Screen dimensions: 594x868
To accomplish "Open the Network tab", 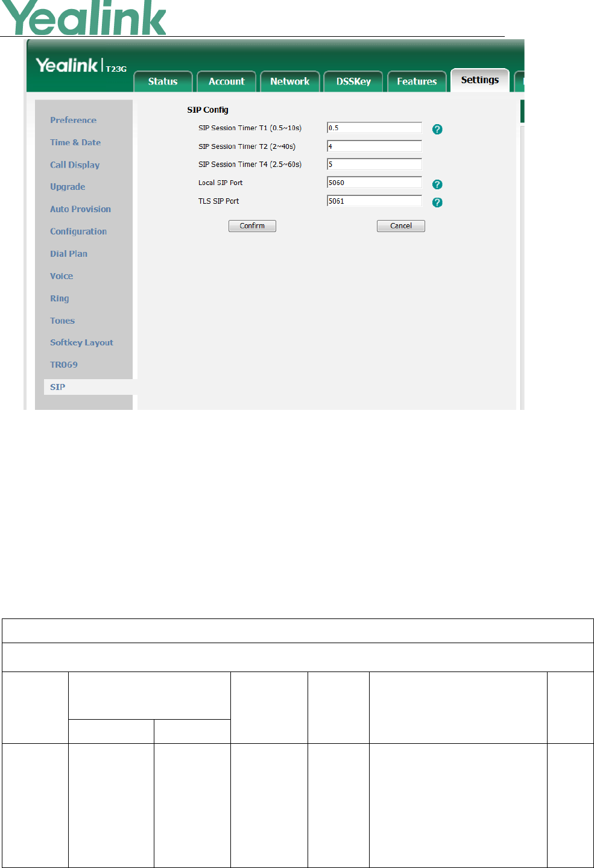I will tap(289, 81).
